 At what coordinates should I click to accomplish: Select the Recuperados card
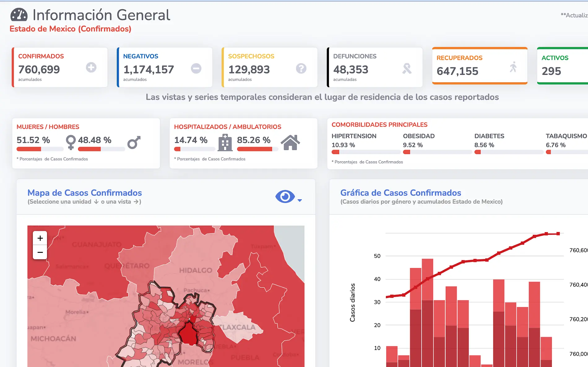pos(480,66)
